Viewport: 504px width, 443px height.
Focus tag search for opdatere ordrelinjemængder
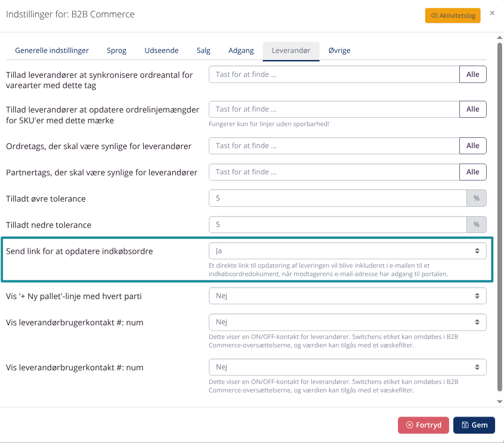pyautogui.click(x=334, y=109)
